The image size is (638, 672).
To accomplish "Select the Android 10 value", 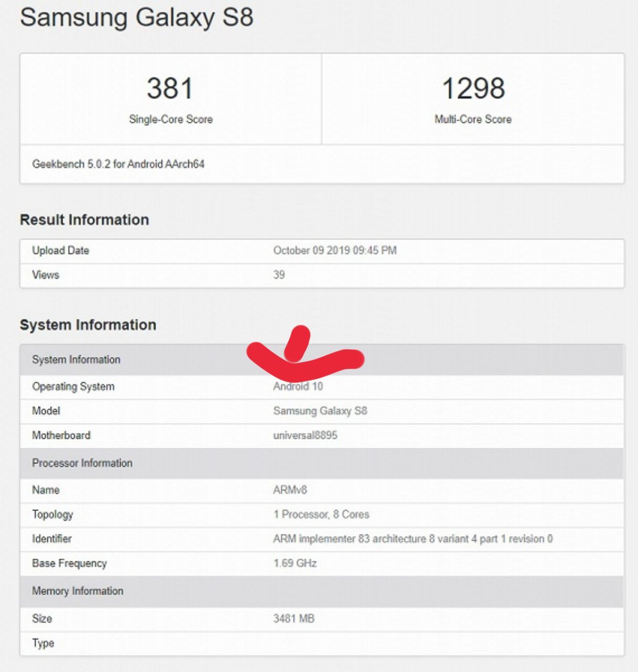I will (298, 386).
